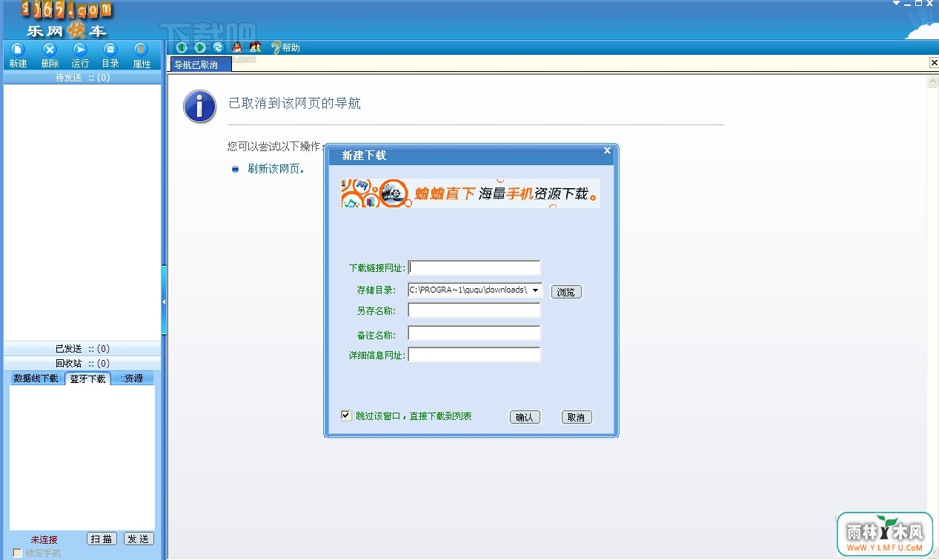Switch to 蓝牙下载 tab

click(87, 379)
